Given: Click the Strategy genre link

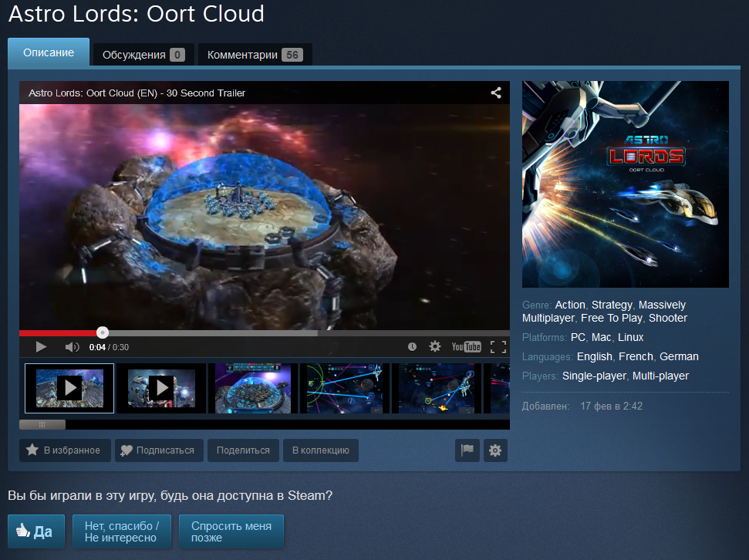Looking at the screenshot, I should (612, 305).
